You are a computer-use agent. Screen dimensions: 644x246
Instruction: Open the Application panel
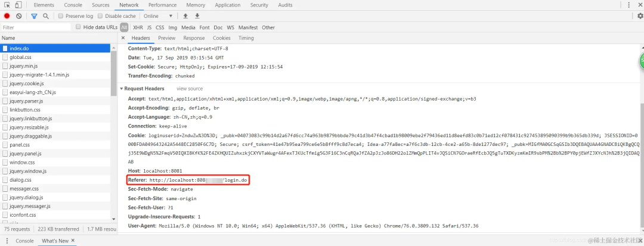click(228, 5)
